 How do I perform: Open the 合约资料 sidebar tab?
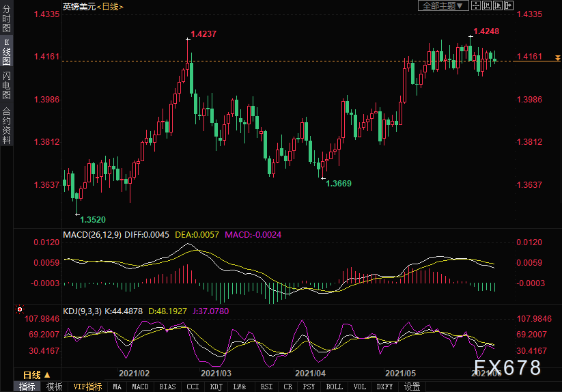pos(6,126)
